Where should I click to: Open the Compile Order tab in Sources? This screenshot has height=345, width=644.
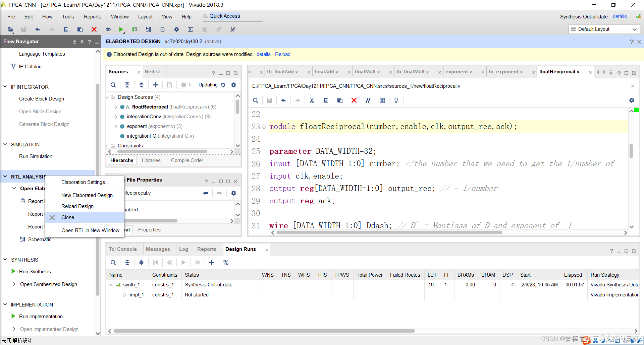(187, 160)
